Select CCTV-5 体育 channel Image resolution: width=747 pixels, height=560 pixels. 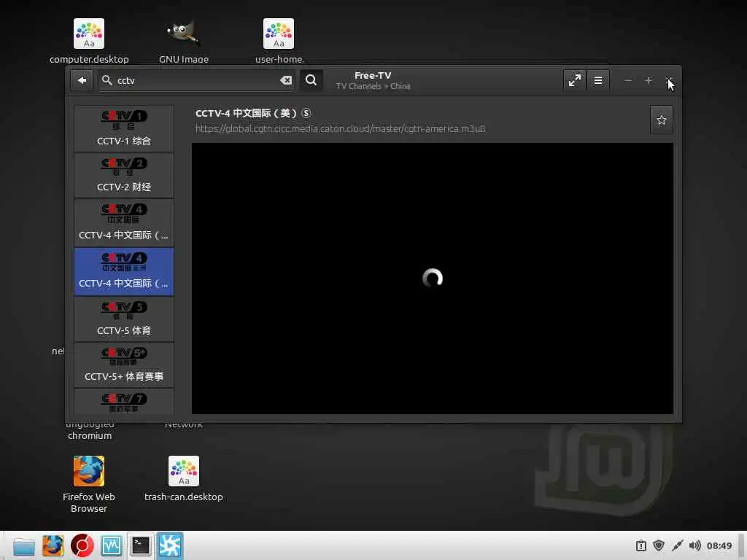tap(124, 319)
